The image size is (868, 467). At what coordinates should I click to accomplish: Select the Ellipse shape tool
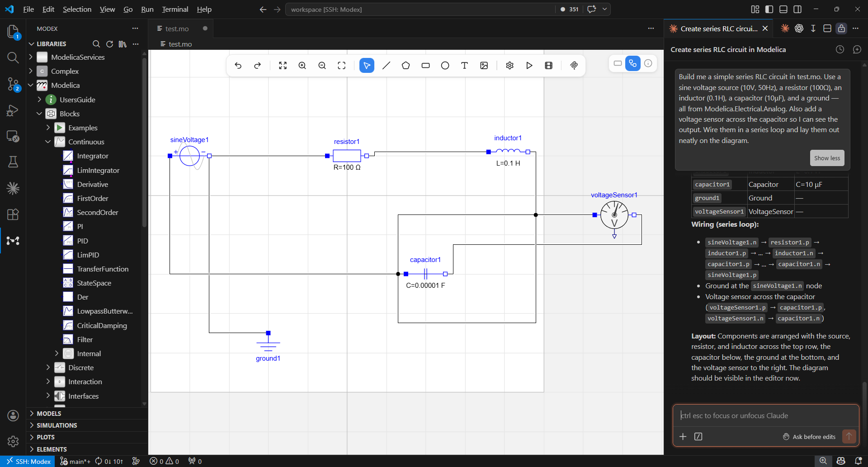click(x=445, y=65)
